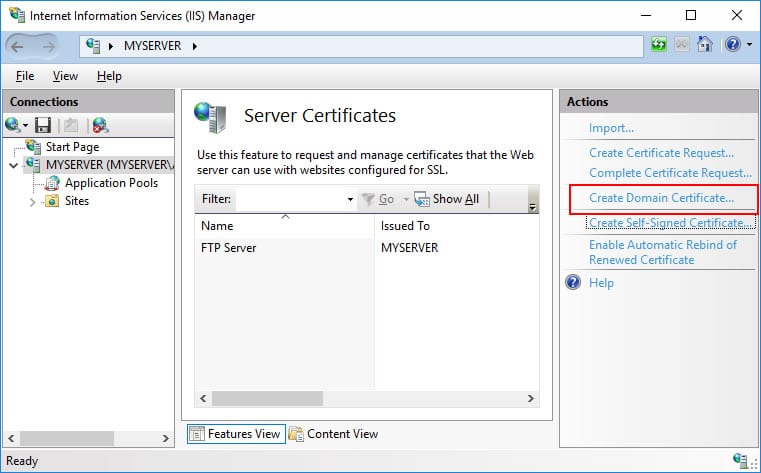This screenshot has height=473, width=761.
Task: Click the Filter text field
Action: click(x=291, y=199)
